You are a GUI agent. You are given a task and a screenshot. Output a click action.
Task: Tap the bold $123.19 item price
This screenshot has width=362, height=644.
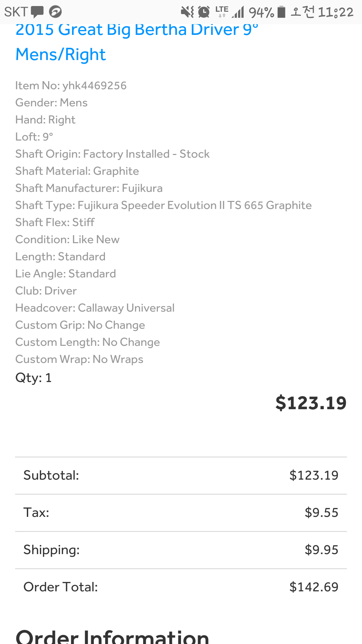[x=311, y=403]
